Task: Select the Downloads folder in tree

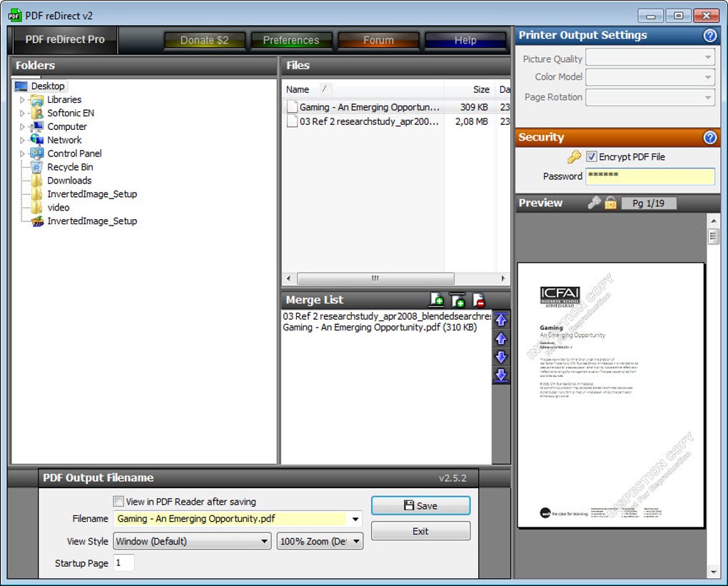Action: coord(69,181)
